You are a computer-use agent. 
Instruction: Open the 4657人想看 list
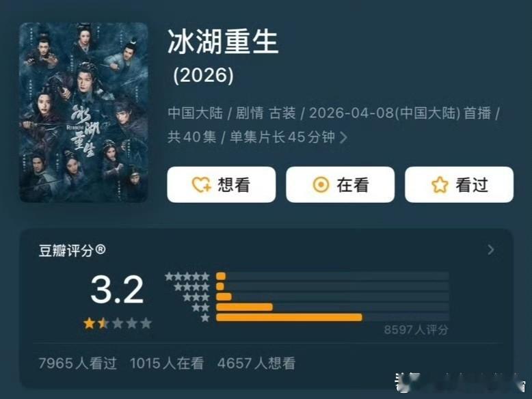(256, 363)
